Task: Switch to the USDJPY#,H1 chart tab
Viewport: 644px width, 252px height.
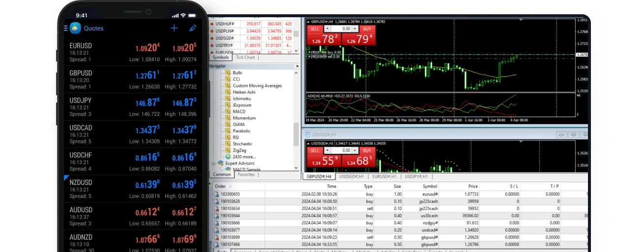Action: pos(416,176)
